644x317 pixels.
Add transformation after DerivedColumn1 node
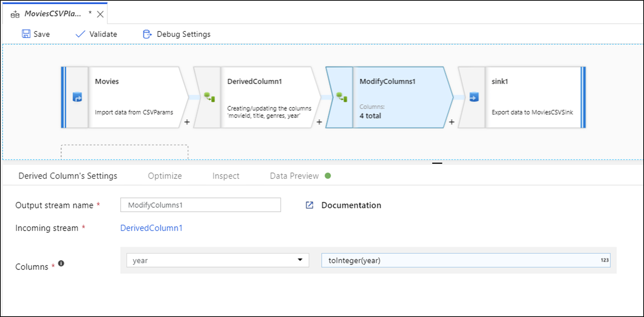319,122
